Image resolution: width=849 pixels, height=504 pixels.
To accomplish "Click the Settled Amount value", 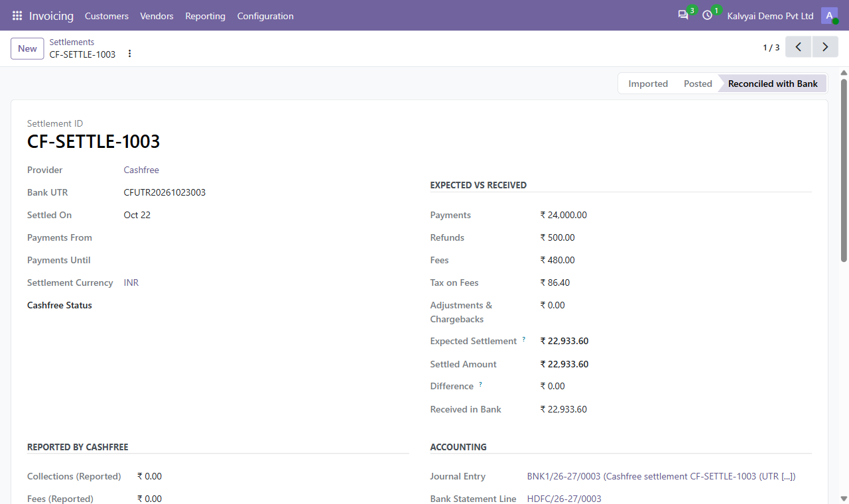I will pyautogui.click(x=564, y=364).
